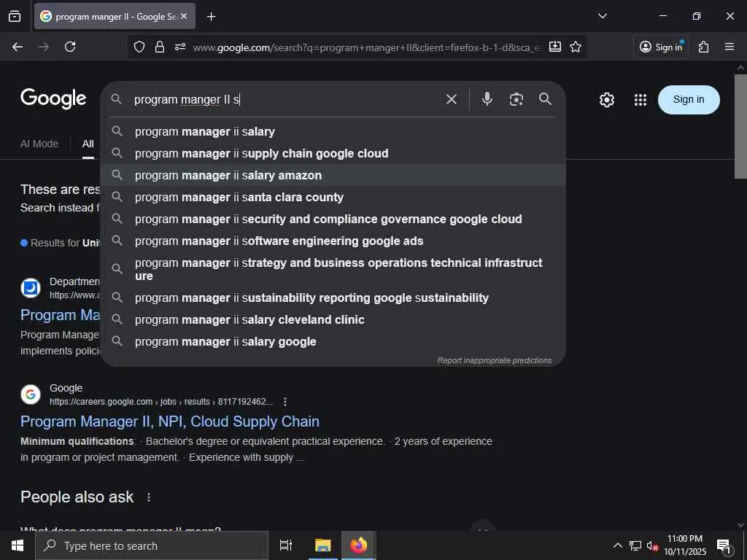Reload the current page

click(x=70, y=47)
